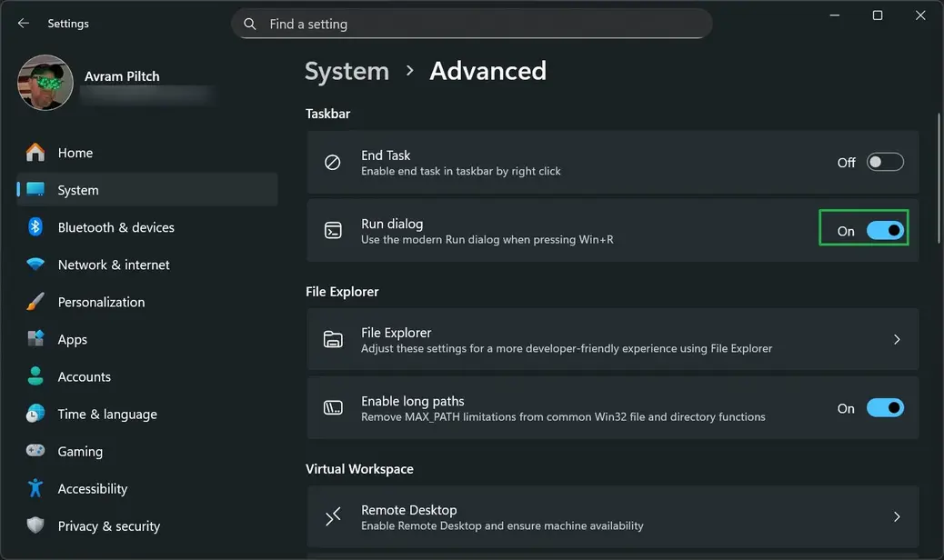Open the Home page from sidebar
The width and height of the screenshot is (944, 560).
tap(75, 153)
